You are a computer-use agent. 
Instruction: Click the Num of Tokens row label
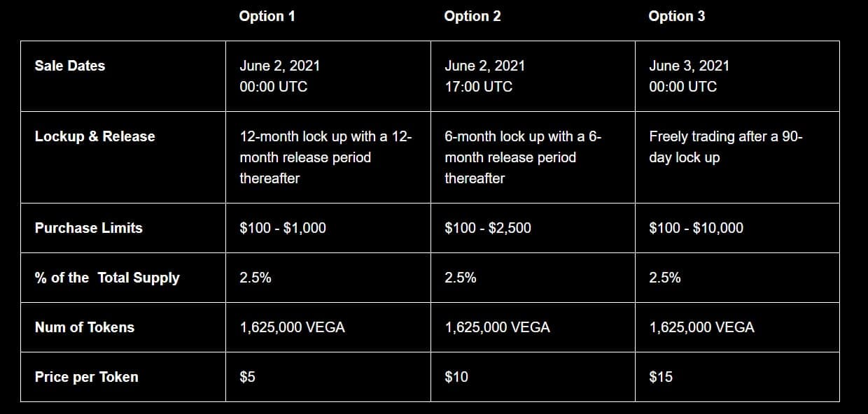(85, 327)
